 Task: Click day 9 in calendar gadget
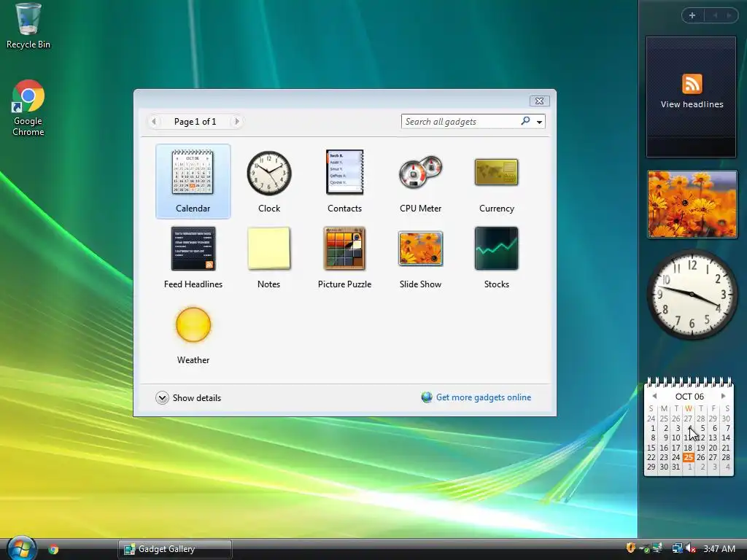click(665, 437)
